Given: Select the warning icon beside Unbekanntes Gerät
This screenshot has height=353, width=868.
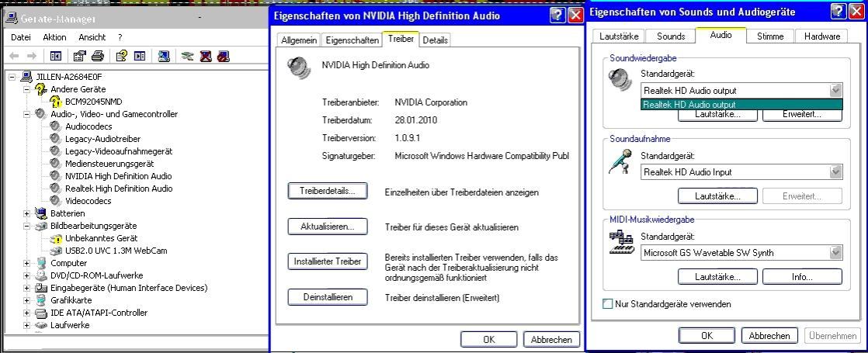Looking at the screenshot, I should pos(55,238).
